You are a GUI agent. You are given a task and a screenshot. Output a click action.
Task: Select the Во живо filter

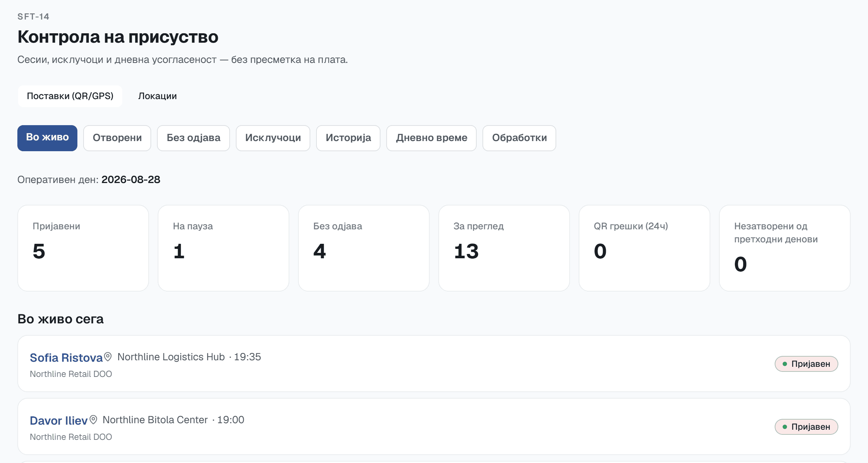point(47,138)
